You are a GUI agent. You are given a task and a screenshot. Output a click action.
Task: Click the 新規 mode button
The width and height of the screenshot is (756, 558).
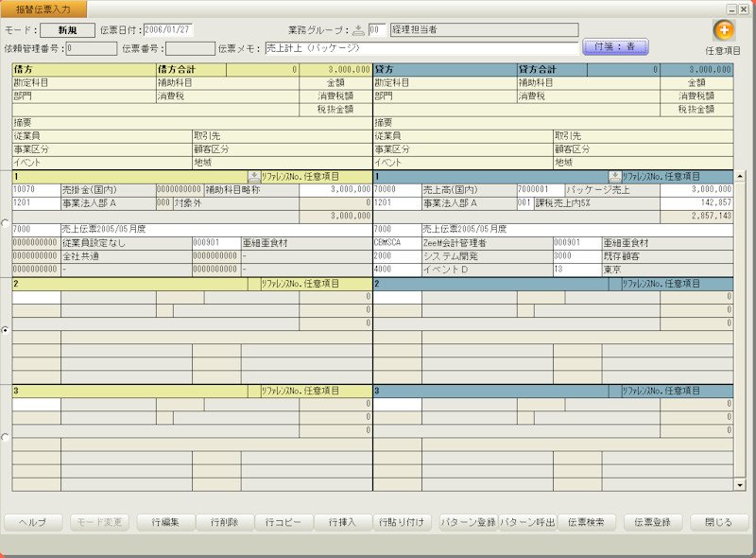[67, 30]
